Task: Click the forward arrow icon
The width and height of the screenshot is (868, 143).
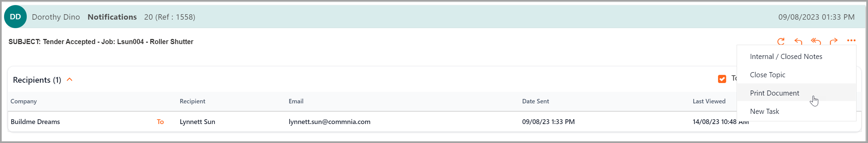Action: (x=834, y=41)
